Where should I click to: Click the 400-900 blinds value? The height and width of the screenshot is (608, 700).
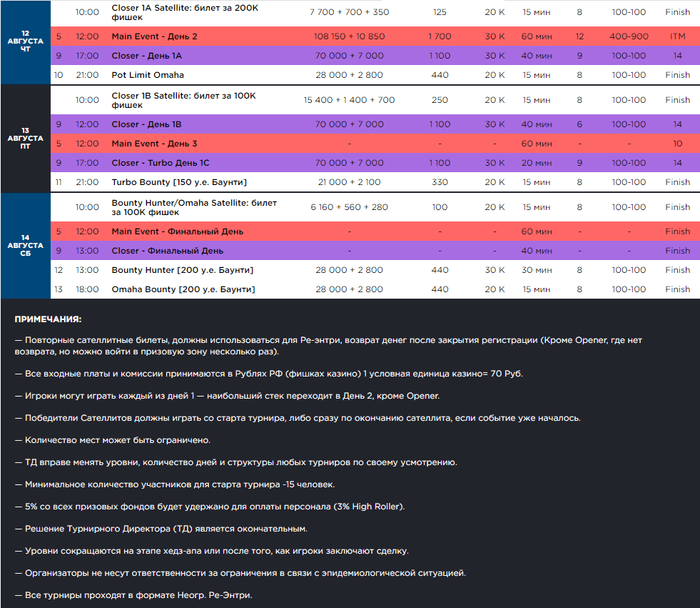630,36
